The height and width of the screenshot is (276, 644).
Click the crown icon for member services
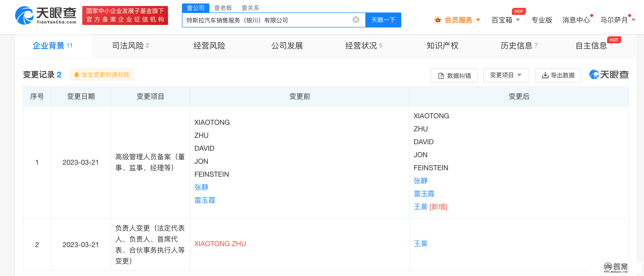tap(438, 20)
